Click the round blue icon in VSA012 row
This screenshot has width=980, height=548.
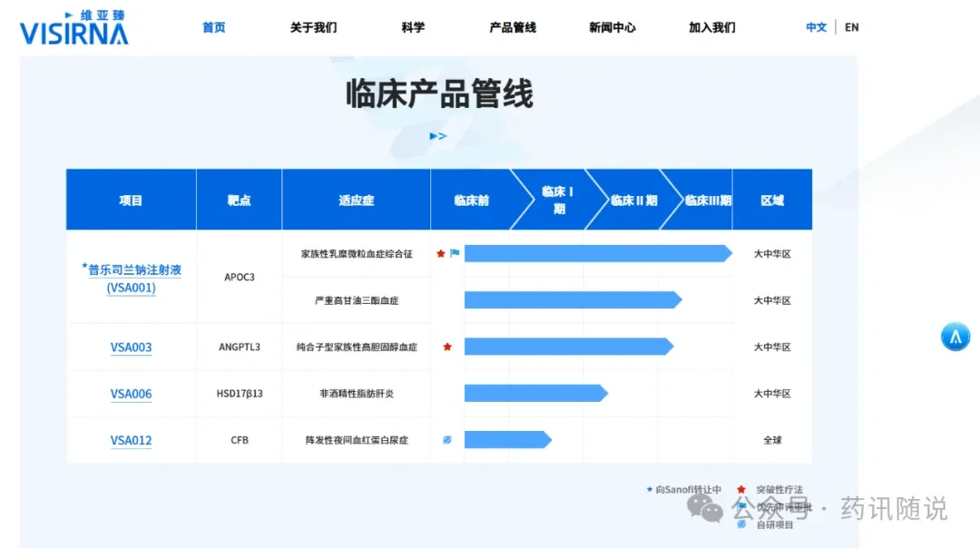[x=447, y=440]
